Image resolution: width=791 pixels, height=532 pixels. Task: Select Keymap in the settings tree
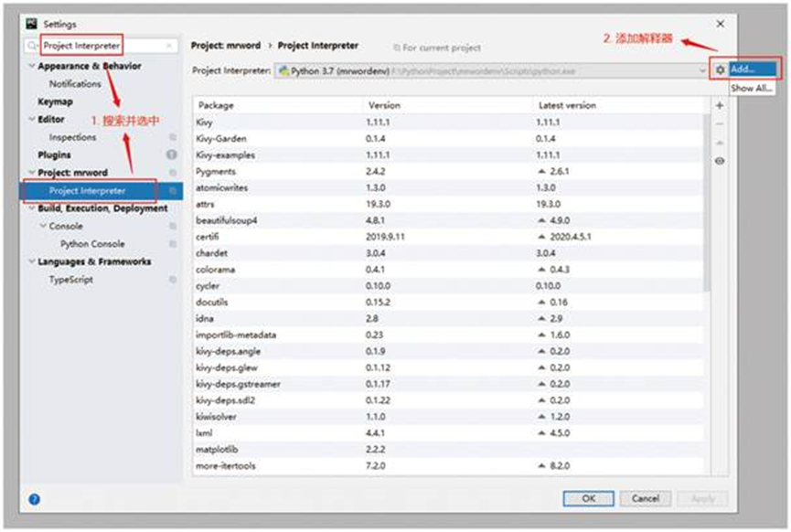click(x=56, y=101)
